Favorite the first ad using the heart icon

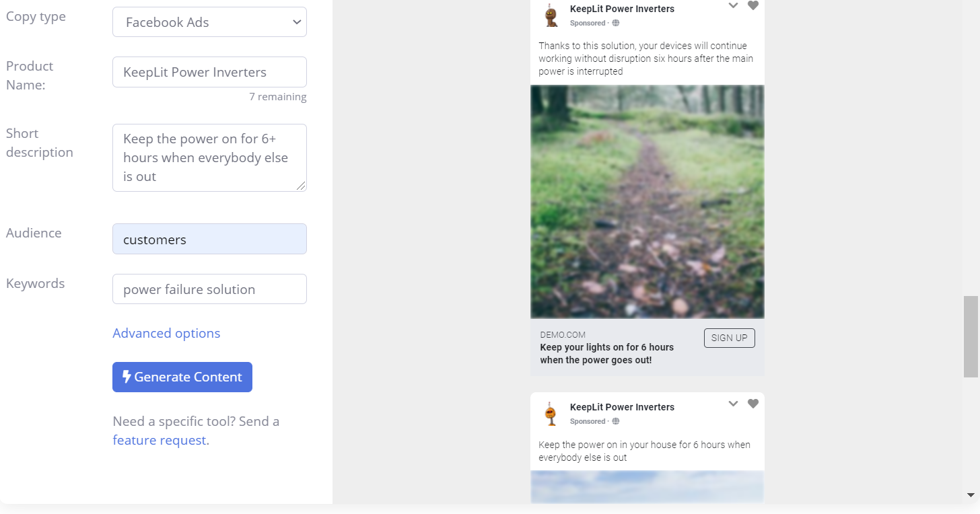click(753, 5)
